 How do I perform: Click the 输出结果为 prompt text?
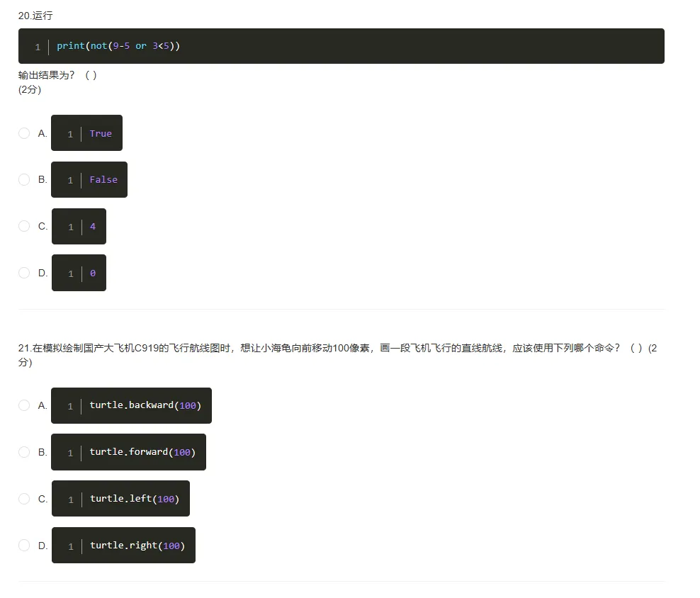coord(57,75)
